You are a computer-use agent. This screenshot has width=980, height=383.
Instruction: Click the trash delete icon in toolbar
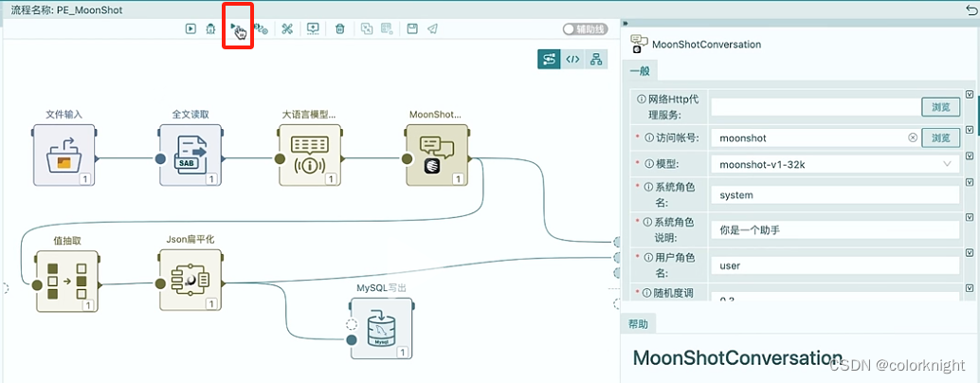point(340,28)
